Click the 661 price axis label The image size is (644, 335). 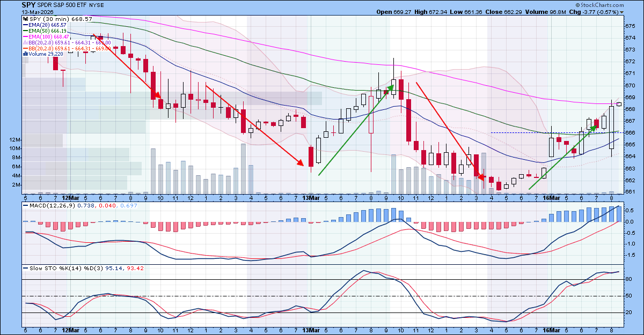click(x=630, y=192)
